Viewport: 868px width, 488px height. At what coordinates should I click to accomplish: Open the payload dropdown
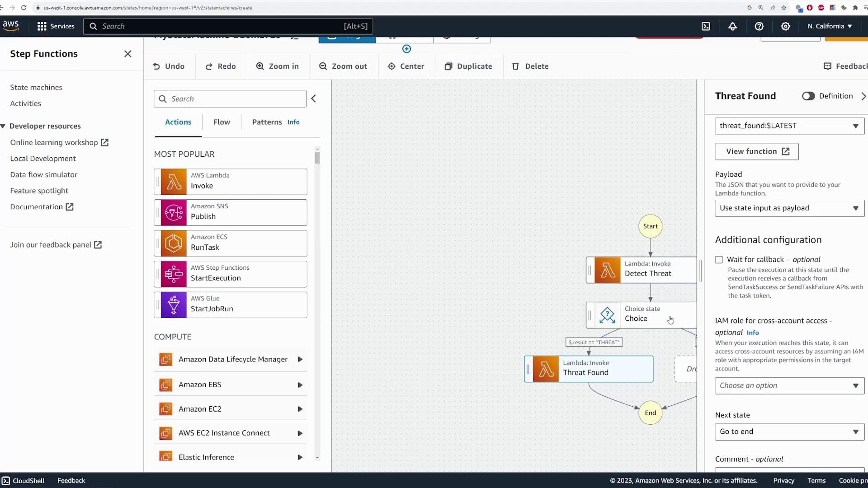click(x=789, y=208)
